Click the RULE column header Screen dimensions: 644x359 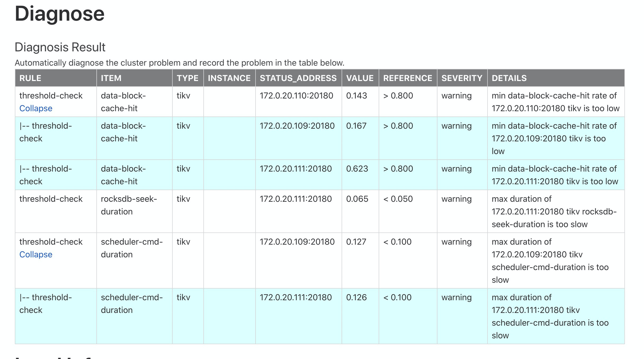pos(30,78)
